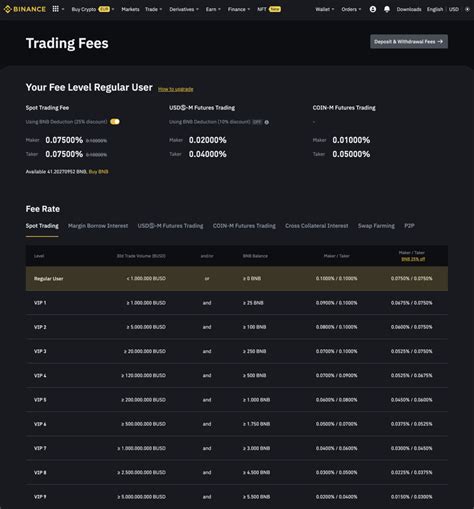This screenshot has width=474, height=509.
Task: Click the OFF label for futures BNB deduction
Action: pos(257,122)
